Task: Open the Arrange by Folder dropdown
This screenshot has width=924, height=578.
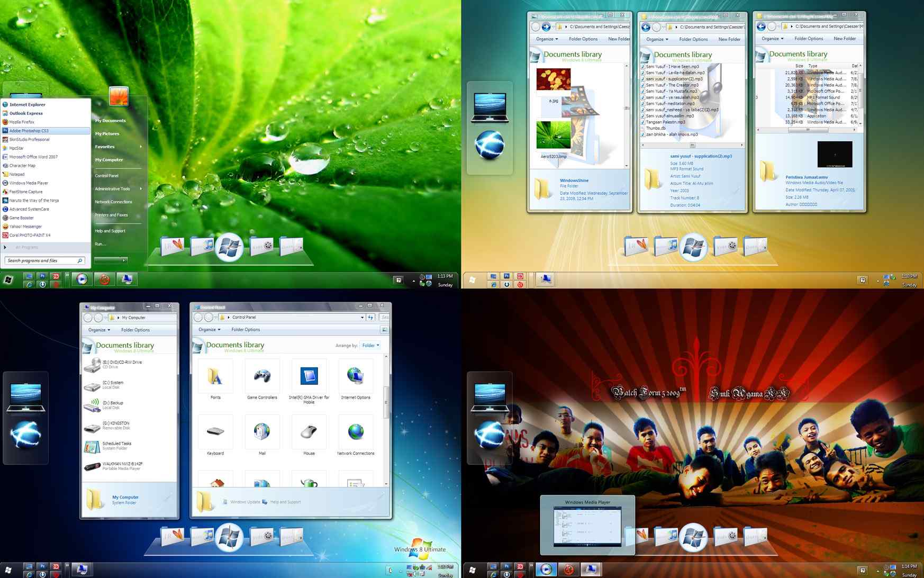Action: coord(370,346)
